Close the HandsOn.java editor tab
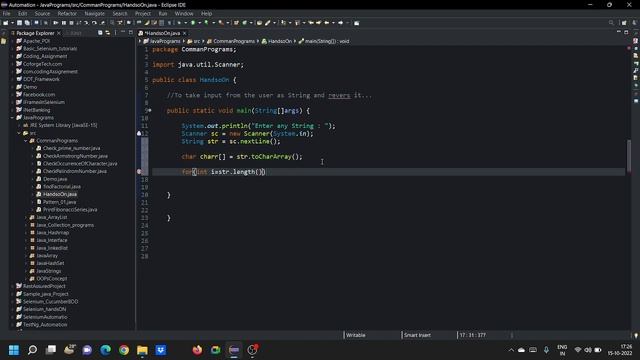The image size is (640, 360). click(x=184, y=33)
